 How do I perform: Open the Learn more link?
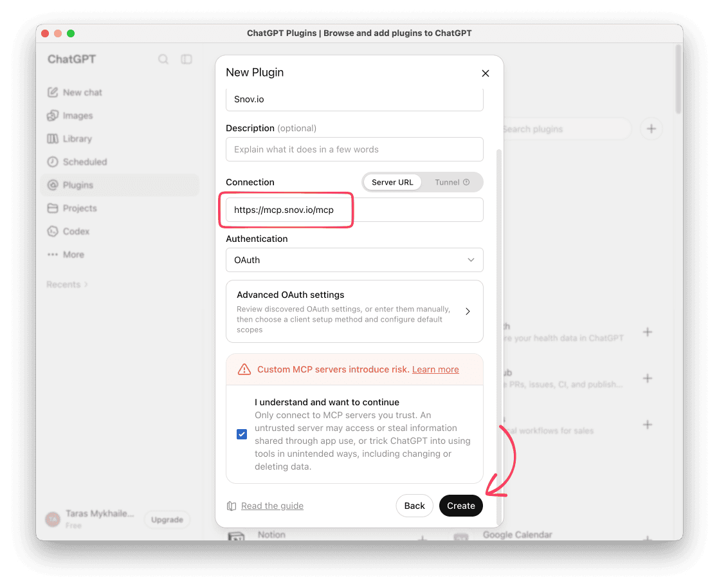pos(435,369)
